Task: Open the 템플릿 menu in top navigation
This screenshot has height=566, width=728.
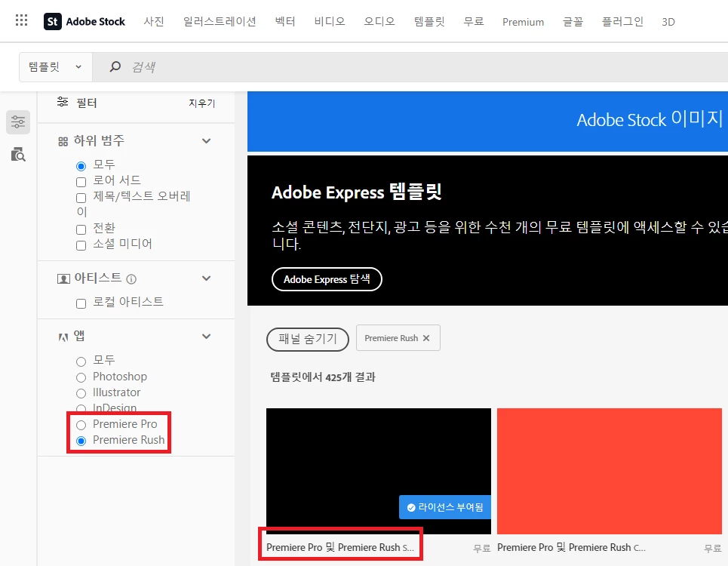Action: pyautogui.click(x=429, y=21)
